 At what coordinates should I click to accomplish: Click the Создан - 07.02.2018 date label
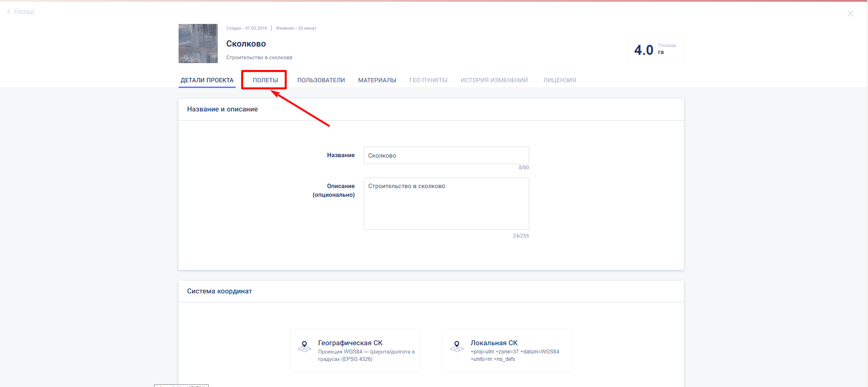point(246,28)
